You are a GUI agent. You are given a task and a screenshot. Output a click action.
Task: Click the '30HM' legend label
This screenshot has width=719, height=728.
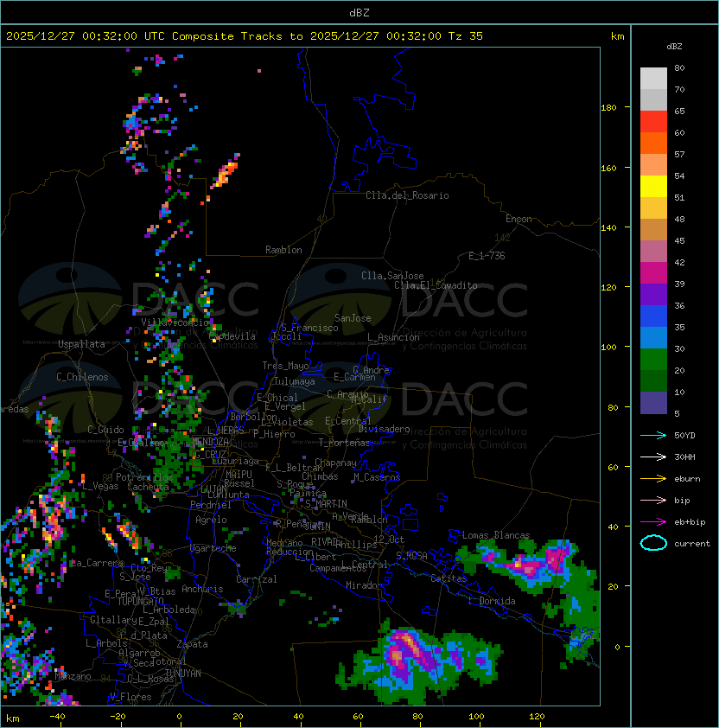[684, 457]
